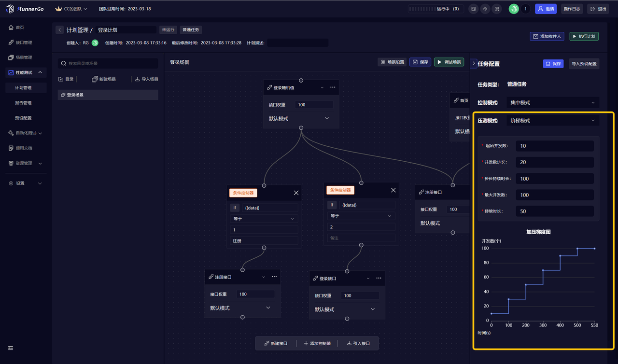Click the 计划描述 description field
This screenshot has width=618, height=364.
point(297,42)
